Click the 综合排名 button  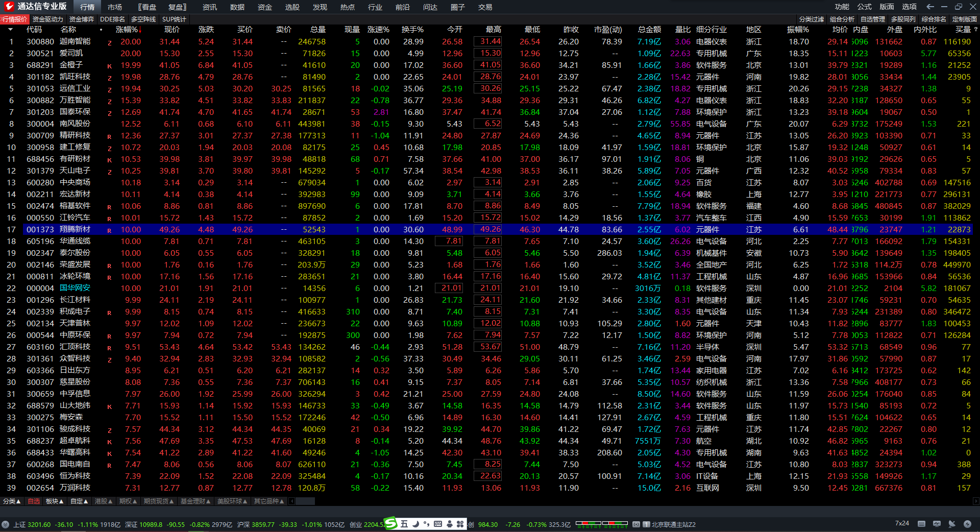pos(934,19)
